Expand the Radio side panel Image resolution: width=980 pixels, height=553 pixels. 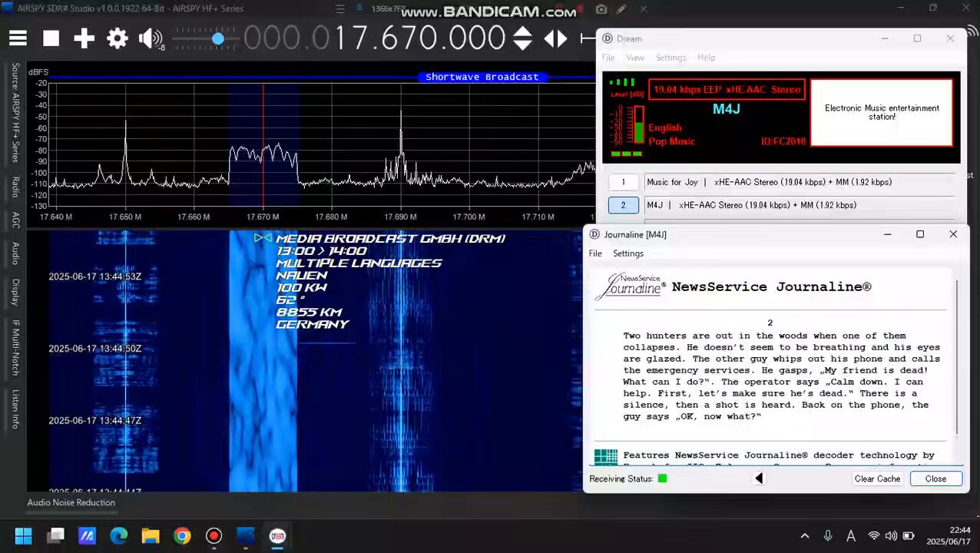(x=15, y=187)
